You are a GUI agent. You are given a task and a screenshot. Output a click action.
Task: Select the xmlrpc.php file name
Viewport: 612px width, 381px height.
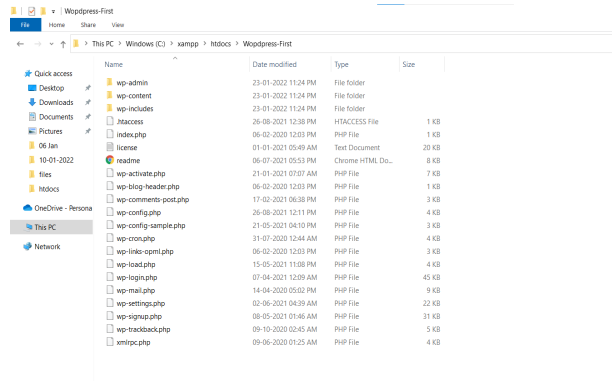133,342
